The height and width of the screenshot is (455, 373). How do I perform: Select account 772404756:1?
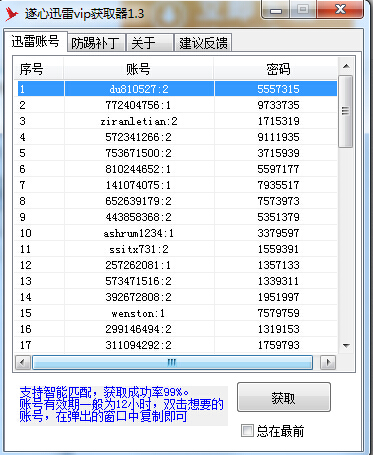pos(138,105)
